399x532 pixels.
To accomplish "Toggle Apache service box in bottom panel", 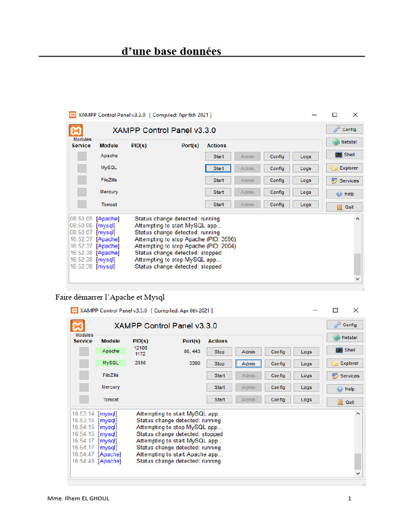I will (x=84, y=352).
